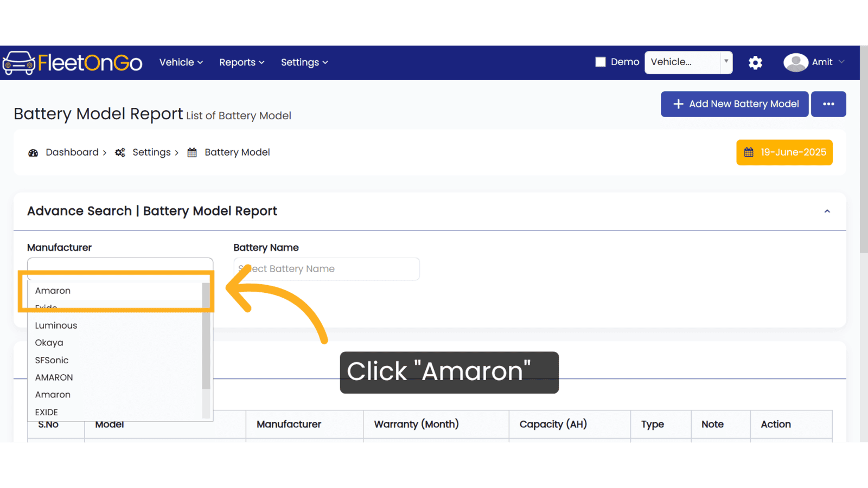
Task: Click the Select Battery Name field
Action: [x=327, y=269]
